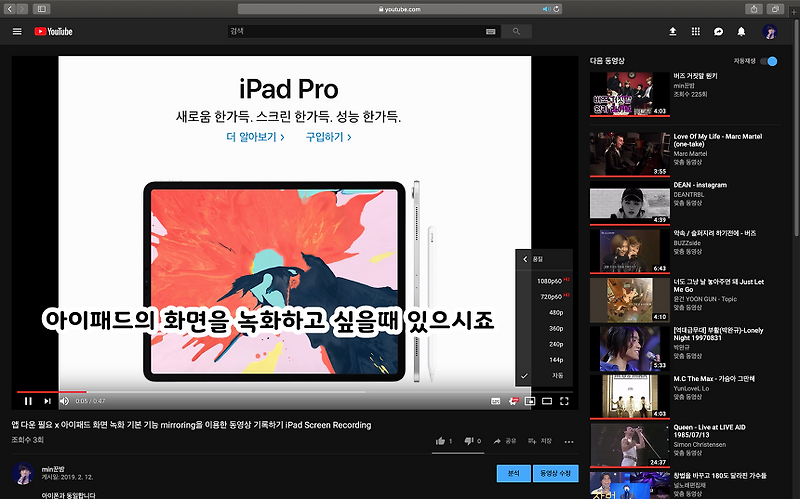
Task: Click the search magnifier button
Action: coord(516,32)
